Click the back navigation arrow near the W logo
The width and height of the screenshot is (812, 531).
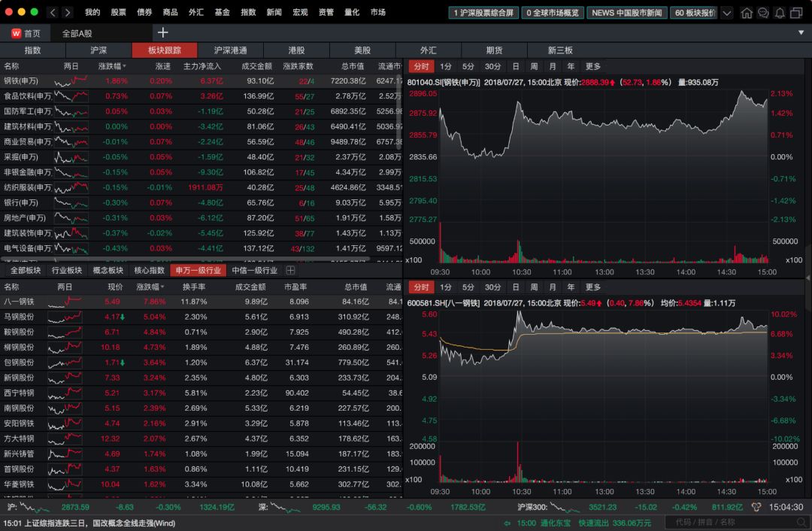pos(52,12)
